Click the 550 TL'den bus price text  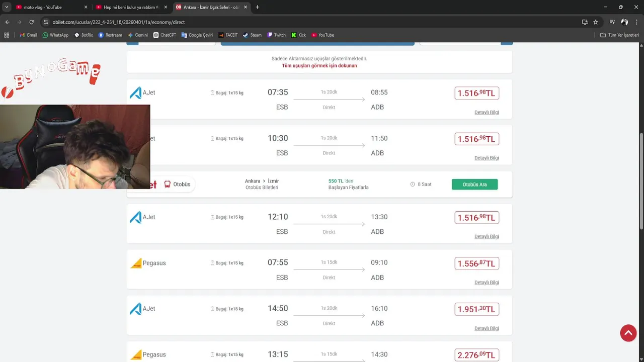(x=341, y=181)
